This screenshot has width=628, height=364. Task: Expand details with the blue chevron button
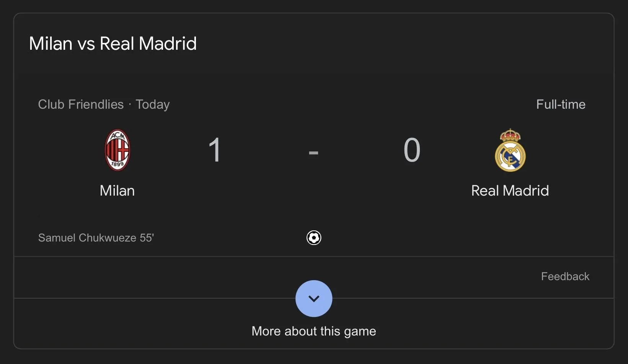(314, 299)
